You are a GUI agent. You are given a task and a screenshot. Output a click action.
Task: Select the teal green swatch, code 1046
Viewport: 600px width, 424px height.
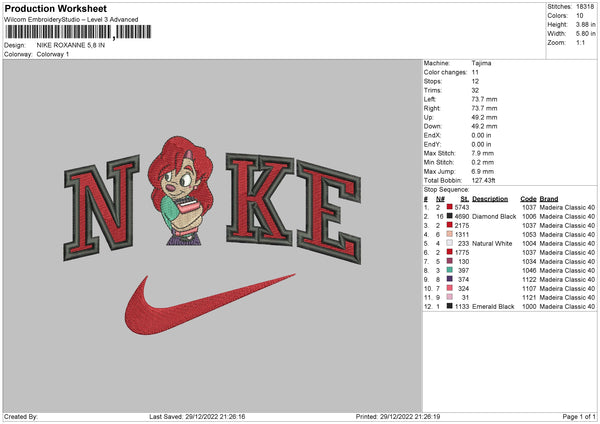click(x=450, y=270)
